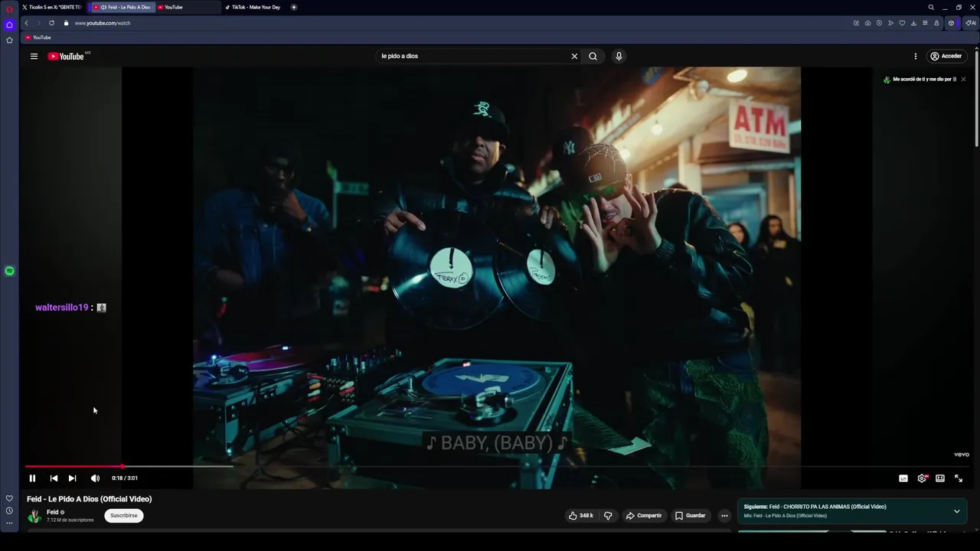This screenshot has height=551, width=980.
Task: Open the Opera main menu logo
Action: click(x=9, y=8)
